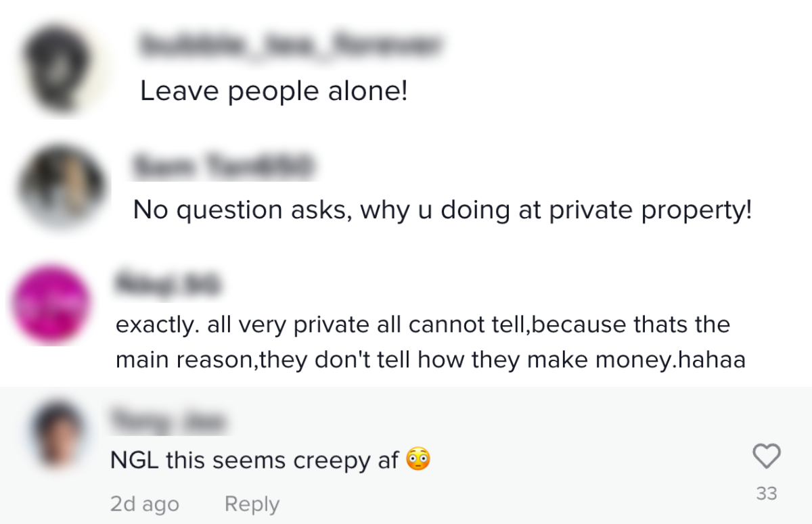Click the '2d ago' timestamp
Screen dimensions: 812x524
click(x=144, y=504)
